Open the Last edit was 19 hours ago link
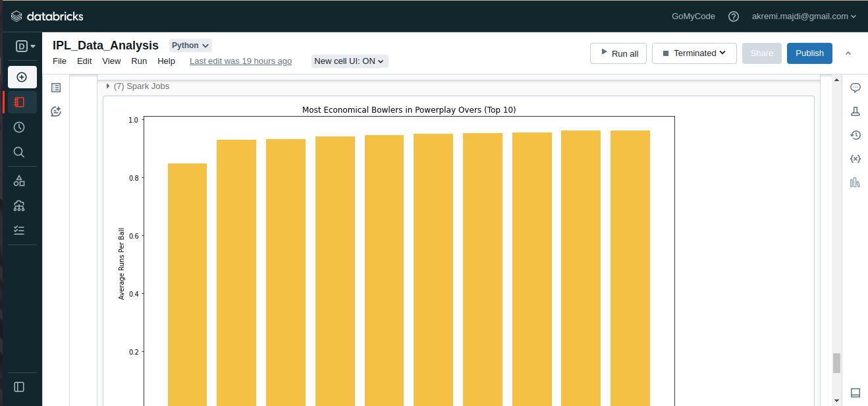The width and height of the screenshot is (868, 406). point(240,61)
